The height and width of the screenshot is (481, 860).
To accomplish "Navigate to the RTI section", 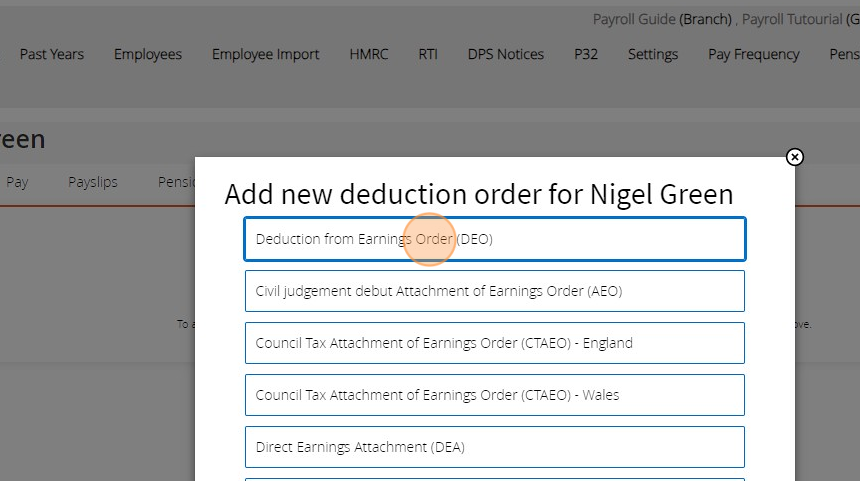I will 428,54.
